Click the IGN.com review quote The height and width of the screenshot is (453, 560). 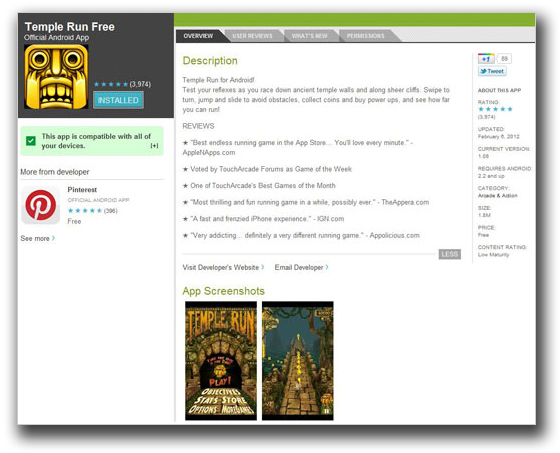[263, 219]
